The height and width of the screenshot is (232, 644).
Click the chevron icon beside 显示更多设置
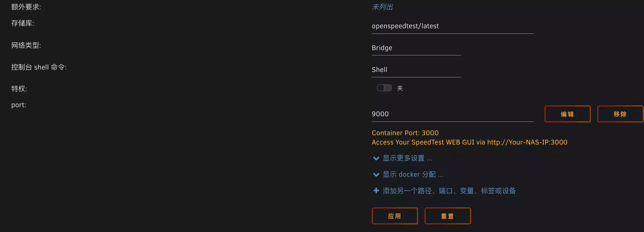[376, 159]
